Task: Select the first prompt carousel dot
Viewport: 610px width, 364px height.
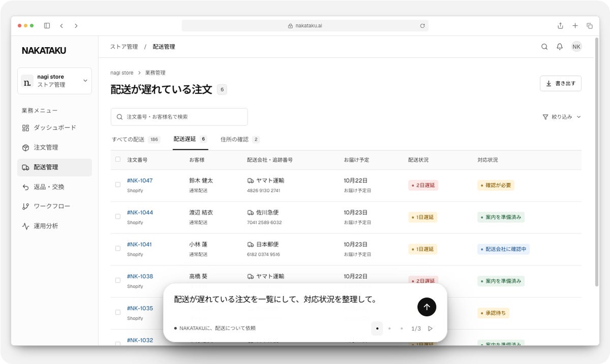Action: click(x=377, y=328)
